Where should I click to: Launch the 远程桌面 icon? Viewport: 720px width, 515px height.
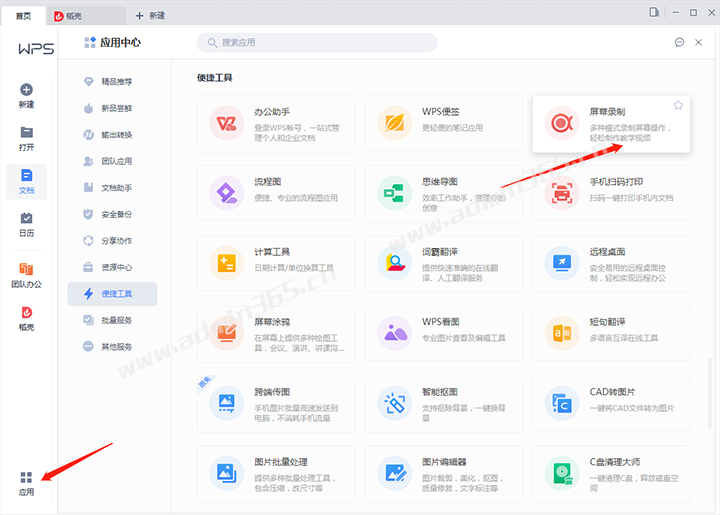pos(562,263)
